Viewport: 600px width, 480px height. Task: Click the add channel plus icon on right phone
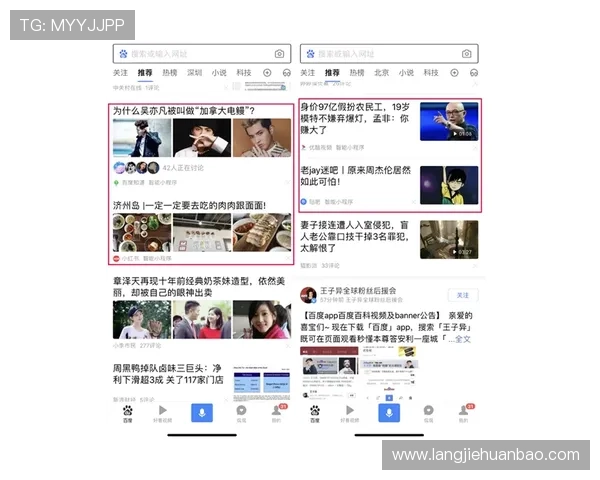pyautogui.click(x=454, y=73)
